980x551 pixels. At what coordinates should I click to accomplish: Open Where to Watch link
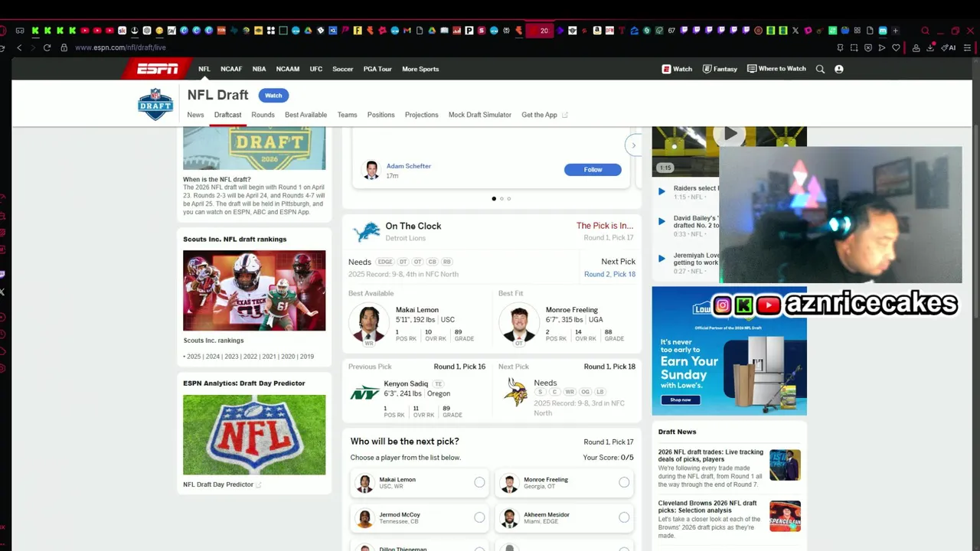(776, 69)
